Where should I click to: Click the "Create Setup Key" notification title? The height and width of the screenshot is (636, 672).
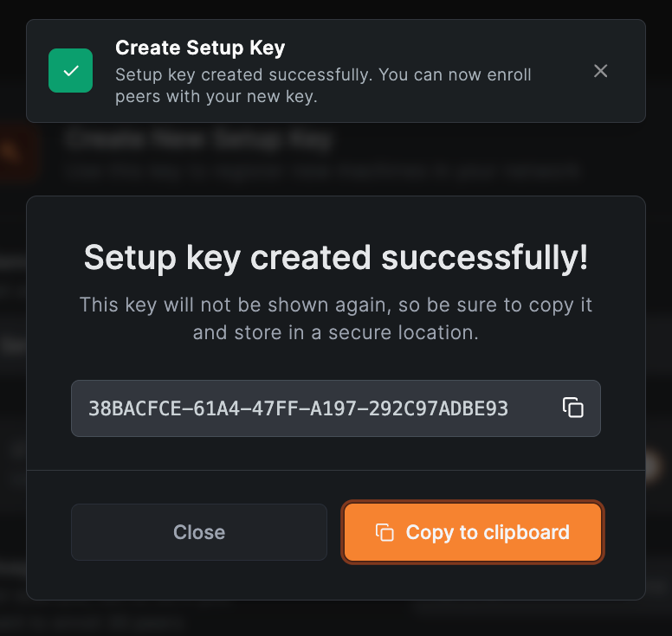pyautogui.click(x=200, y=48)
